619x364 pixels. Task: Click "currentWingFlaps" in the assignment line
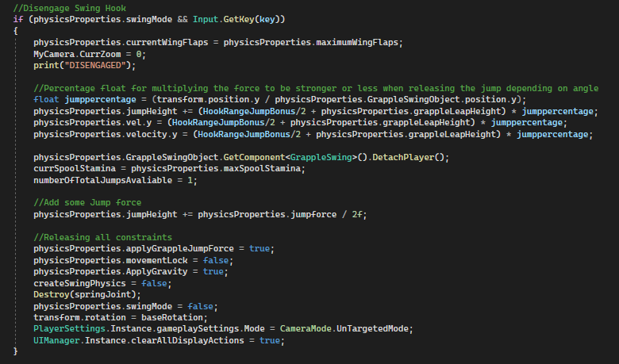167,42
